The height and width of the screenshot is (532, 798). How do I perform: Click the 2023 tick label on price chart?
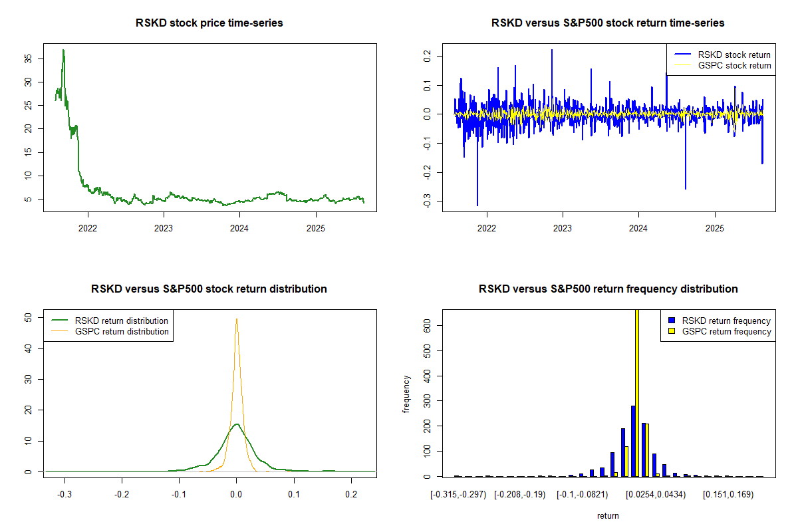(x=164, y=228)
